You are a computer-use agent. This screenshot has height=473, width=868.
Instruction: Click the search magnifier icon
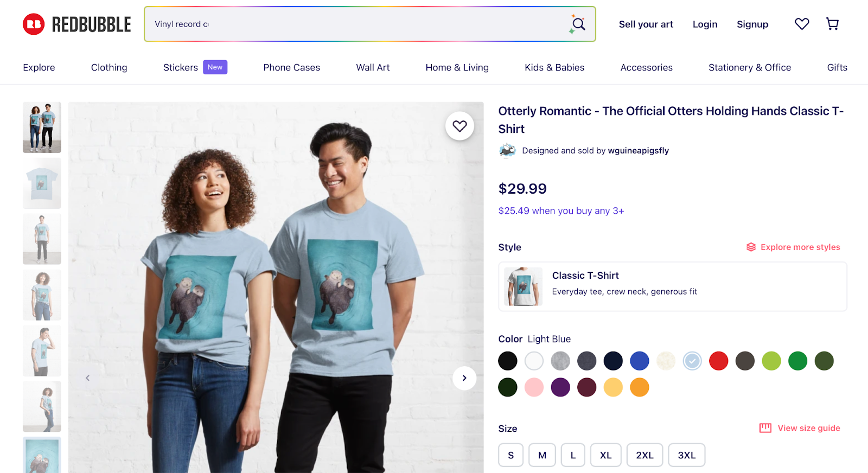(x=578, y=24)
